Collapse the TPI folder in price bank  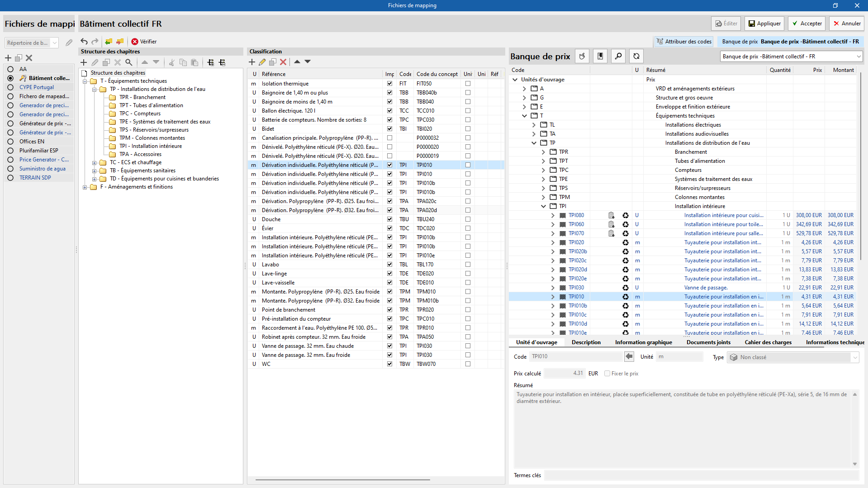pos(543,206)
